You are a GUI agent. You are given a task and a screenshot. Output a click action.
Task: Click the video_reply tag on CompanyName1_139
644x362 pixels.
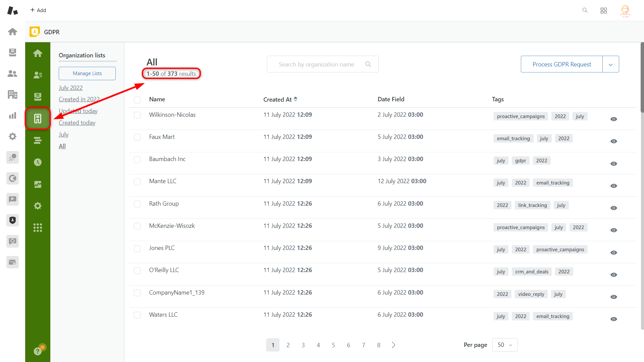[x=531, y=294]
